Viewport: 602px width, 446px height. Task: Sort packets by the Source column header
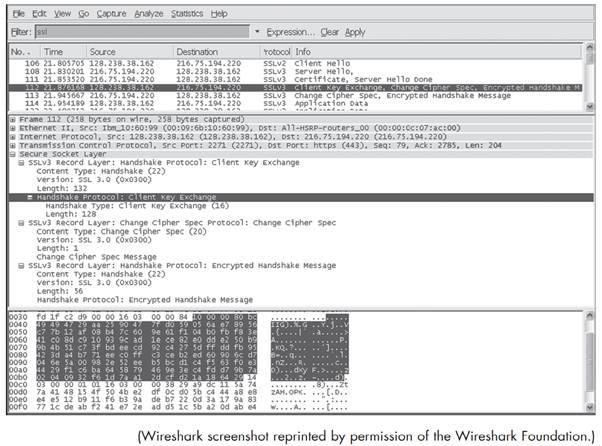coord(102,50)
